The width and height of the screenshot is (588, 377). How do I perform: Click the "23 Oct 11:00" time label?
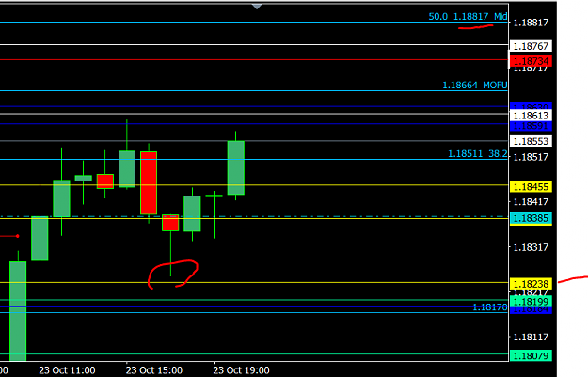pos(67,370)
